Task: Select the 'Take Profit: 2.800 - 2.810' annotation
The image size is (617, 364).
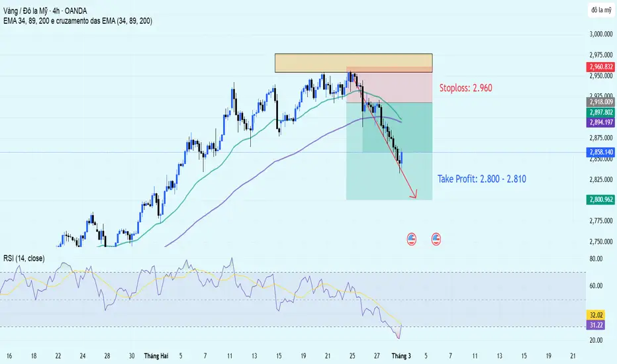Action: coord(482,179)
